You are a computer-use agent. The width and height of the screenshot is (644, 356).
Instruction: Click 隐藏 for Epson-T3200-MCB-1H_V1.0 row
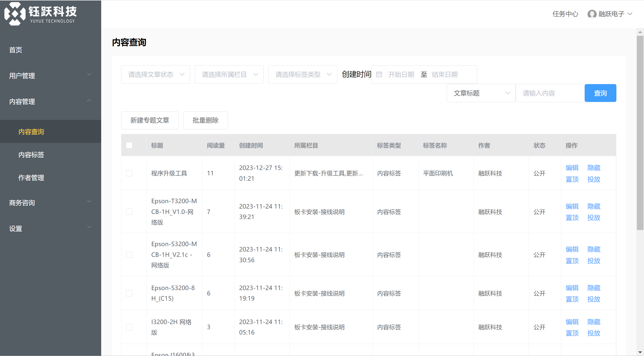[594, 206]
